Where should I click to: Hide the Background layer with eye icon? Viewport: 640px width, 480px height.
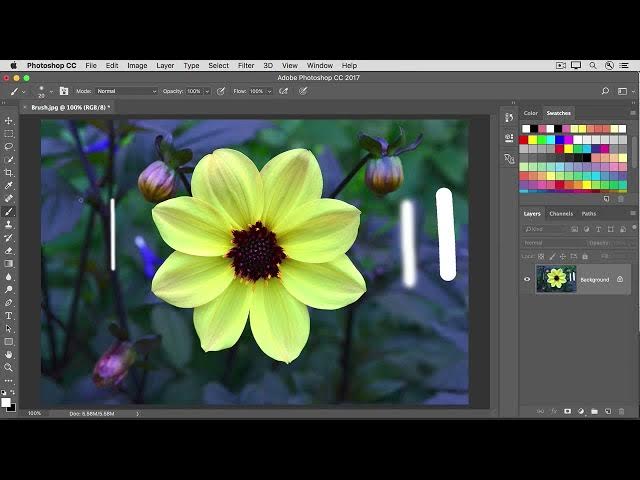pos(527,279)
